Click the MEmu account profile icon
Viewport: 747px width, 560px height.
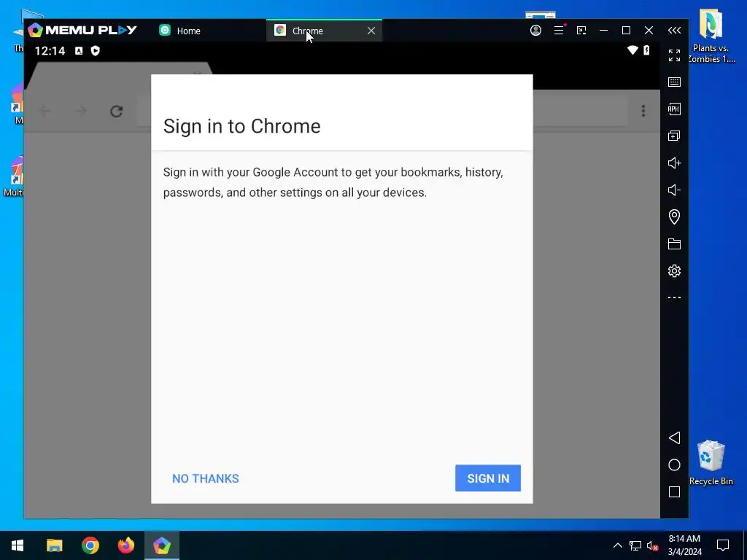click(535, 31)
